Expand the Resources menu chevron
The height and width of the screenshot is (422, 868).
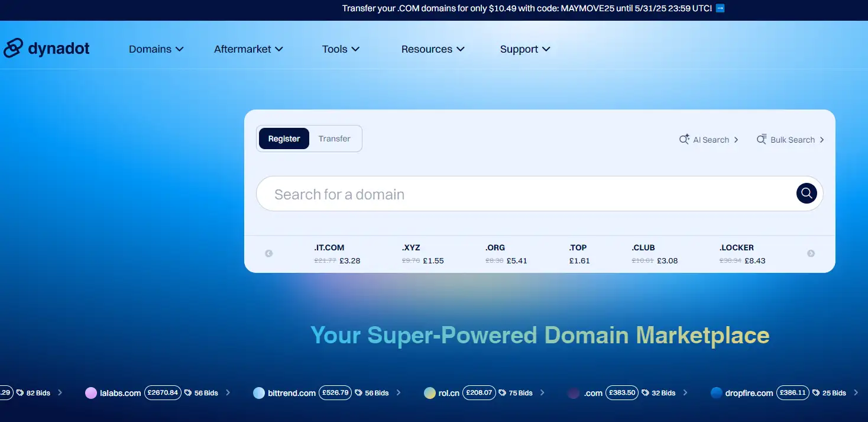click(461, 49)
